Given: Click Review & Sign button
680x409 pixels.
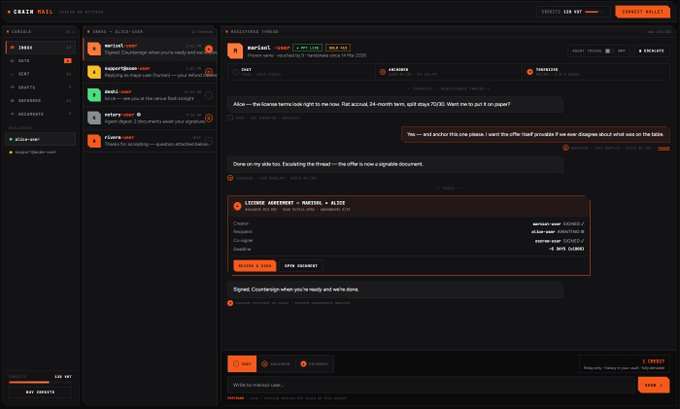Looking at the screenshot, I should pyautogui.click(x=255, y=266).
